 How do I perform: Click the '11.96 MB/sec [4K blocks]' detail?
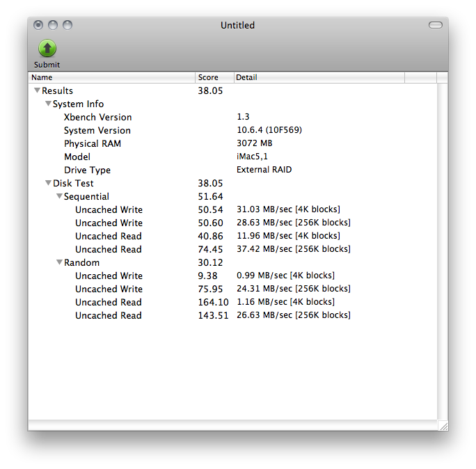pyautogui.click(x=288, y=236)
